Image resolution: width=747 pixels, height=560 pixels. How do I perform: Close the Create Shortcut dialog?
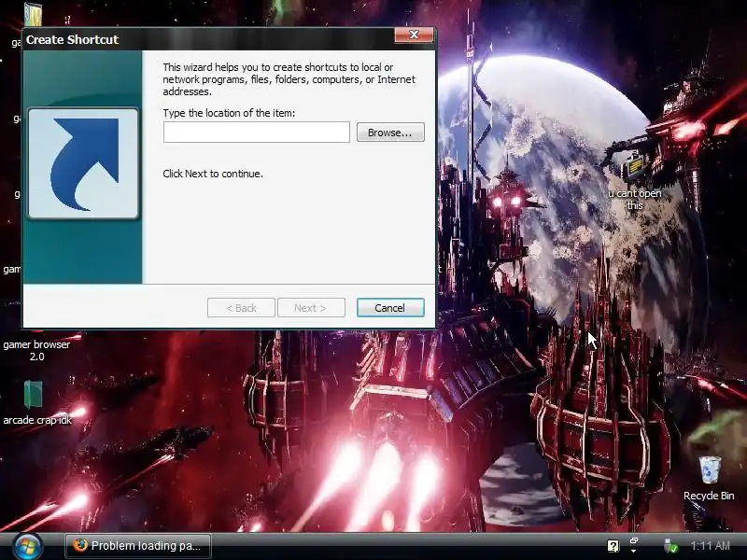[414, 35]
